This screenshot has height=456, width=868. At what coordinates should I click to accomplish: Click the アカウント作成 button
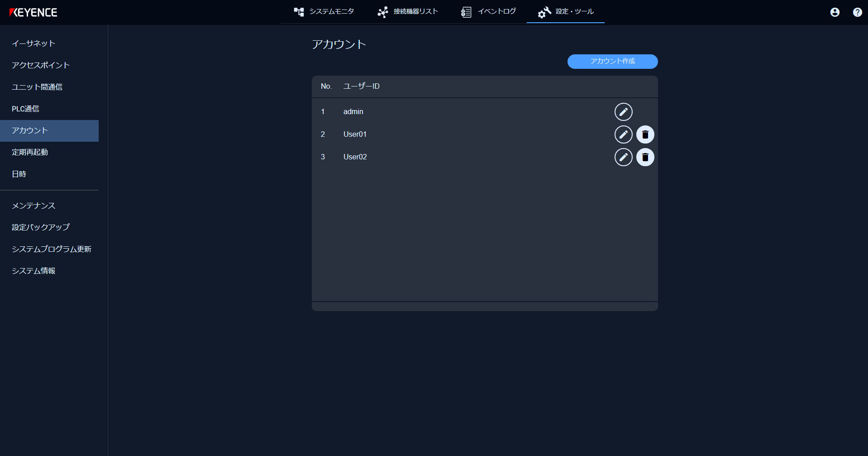612,61
